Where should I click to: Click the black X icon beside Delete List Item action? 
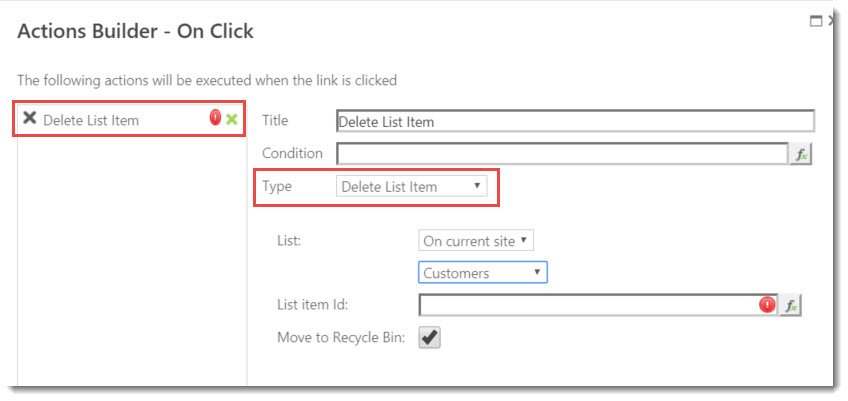click(30, 118)
